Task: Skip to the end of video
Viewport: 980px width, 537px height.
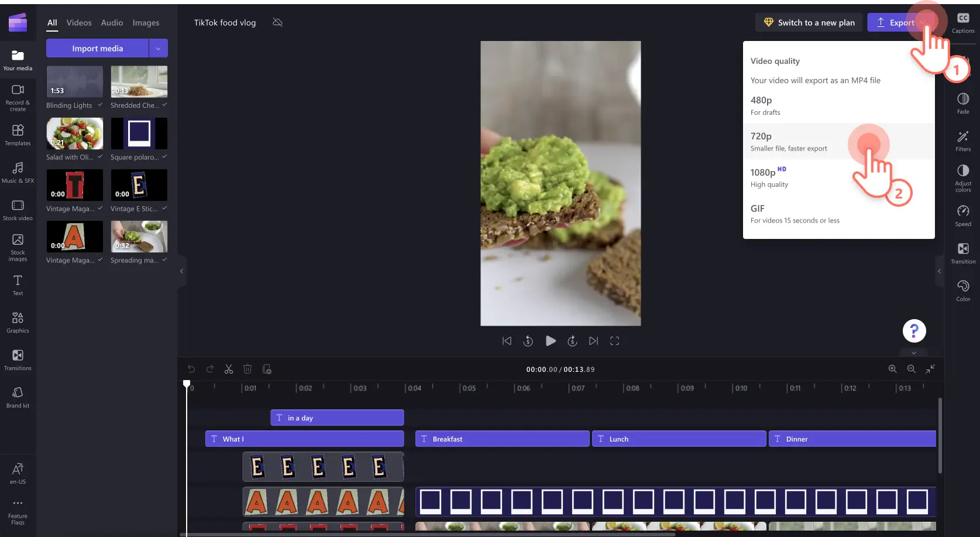Action: coord(593,341)
